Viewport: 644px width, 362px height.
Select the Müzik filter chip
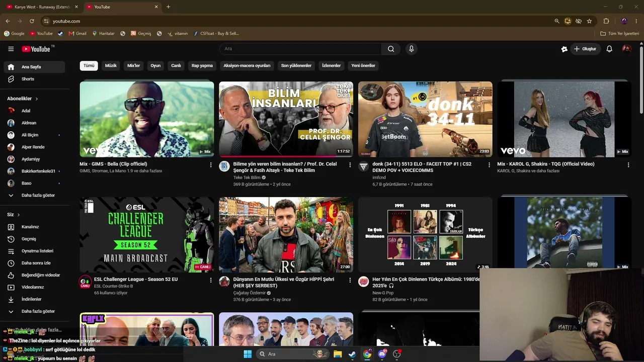[x=111, y=66]
